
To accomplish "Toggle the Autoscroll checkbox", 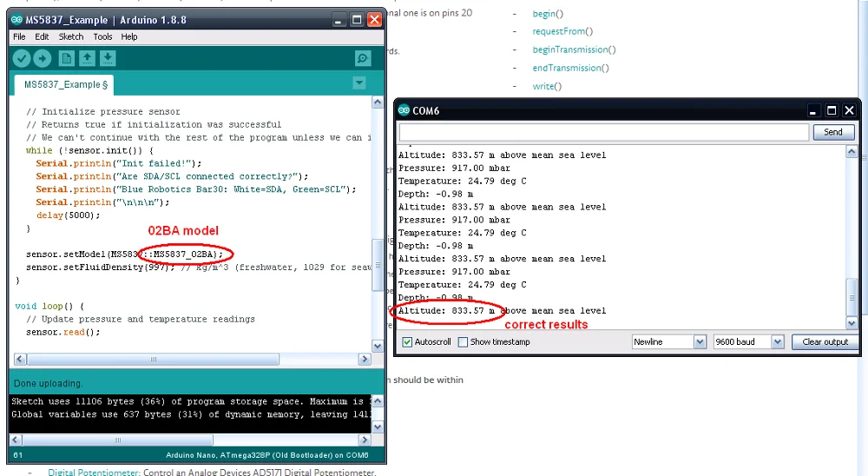I will (x=407, y=342).
